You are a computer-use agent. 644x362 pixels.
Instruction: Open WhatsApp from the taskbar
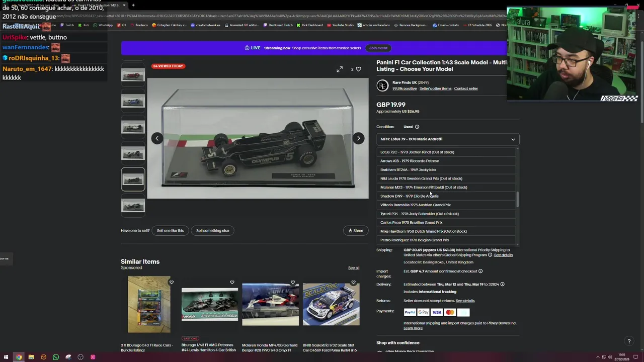pos(56,357)
